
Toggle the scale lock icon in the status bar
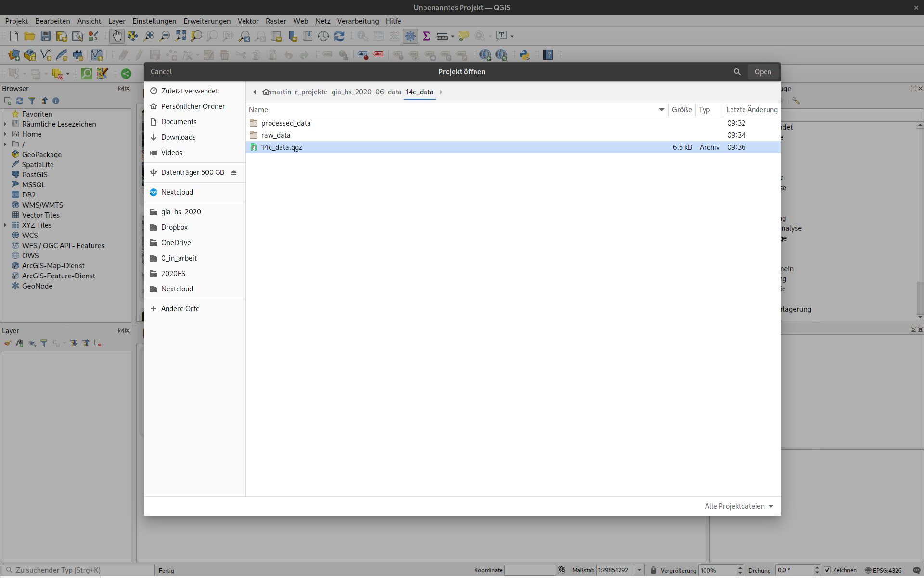coord(653,570)
